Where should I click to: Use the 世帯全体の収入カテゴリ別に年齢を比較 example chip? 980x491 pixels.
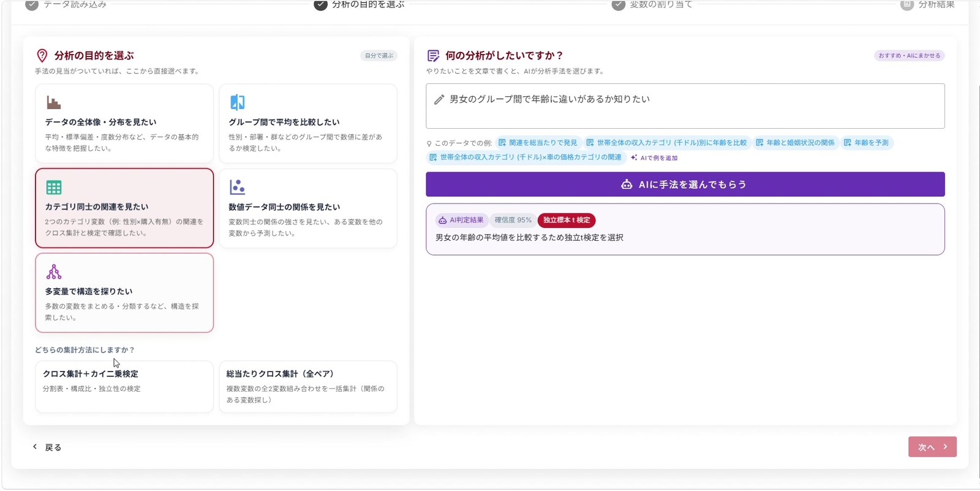coord(666,143)
